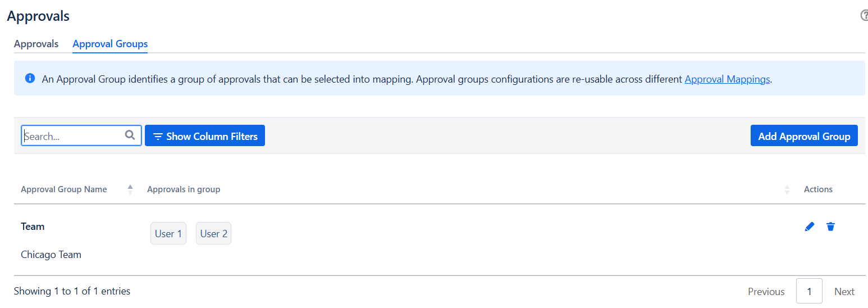Go to the Next page
Viewport: 868px width, 308px height.
[x=844, y=292]
